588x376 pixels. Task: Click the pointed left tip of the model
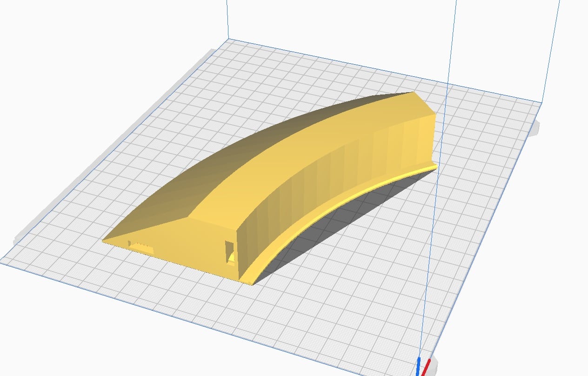[x=104, y=240]
